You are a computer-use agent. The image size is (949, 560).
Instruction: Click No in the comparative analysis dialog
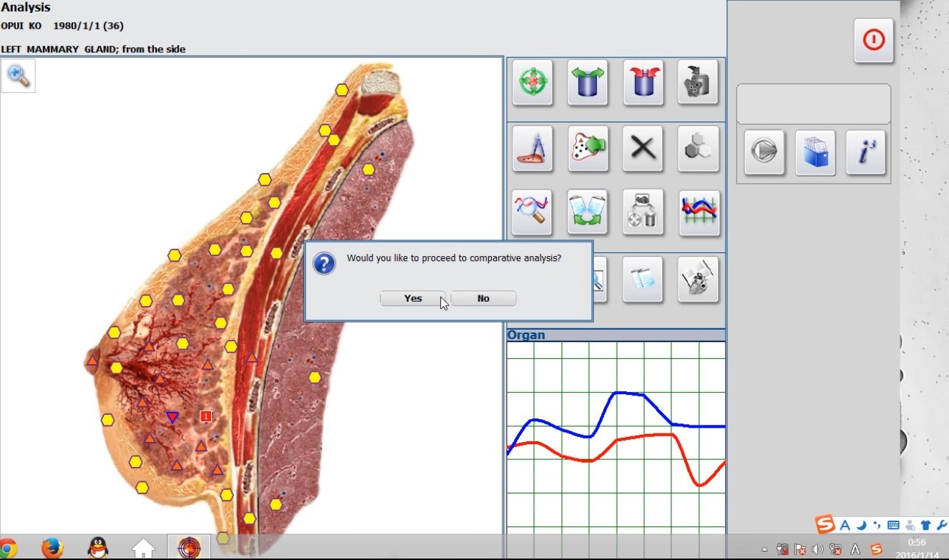[x=483, y=298]
